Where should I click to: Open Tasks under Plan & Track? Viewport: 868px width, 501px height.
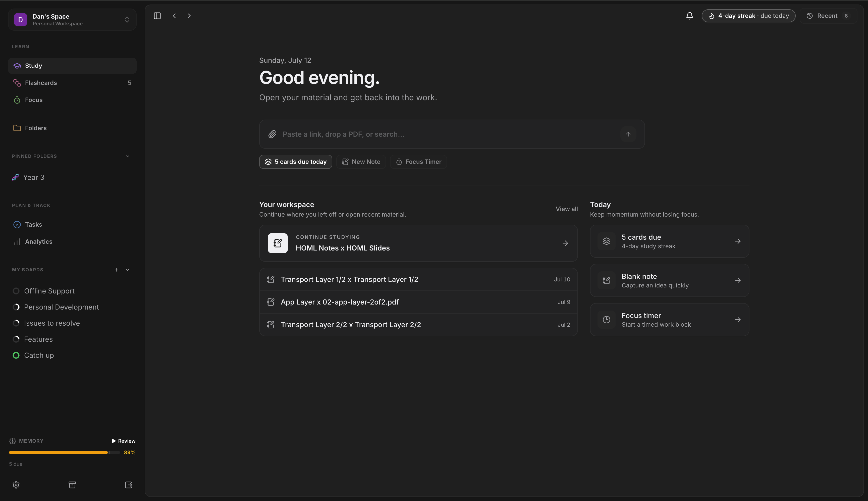click(x=72, y=225)
